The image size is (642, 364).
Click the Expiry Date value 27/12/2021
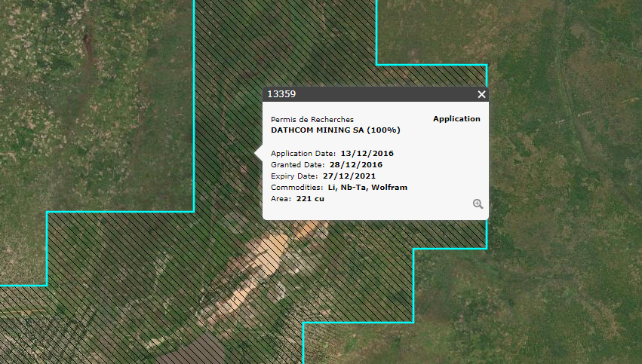(x=351, y=176)
